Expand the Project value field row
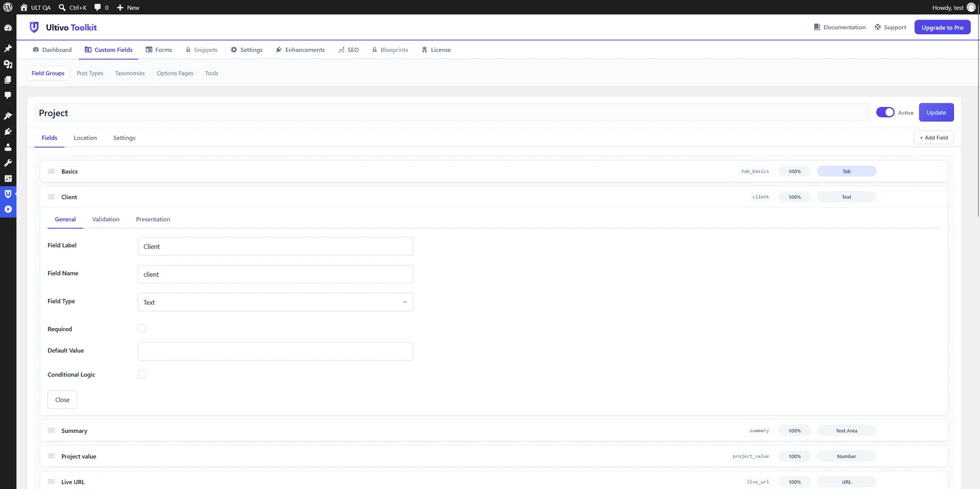Screen dimensions: 980x489 click(x=494, y=457)
